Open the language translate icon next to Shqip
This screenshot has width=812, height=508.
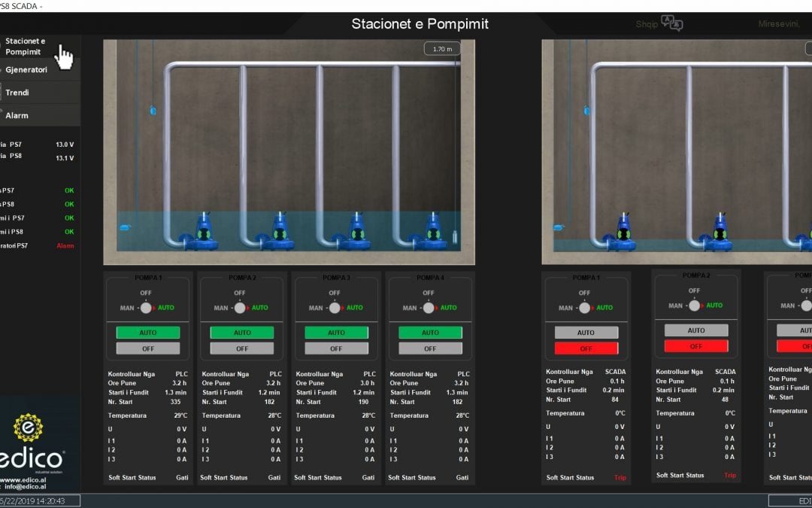tap(671, 24)
